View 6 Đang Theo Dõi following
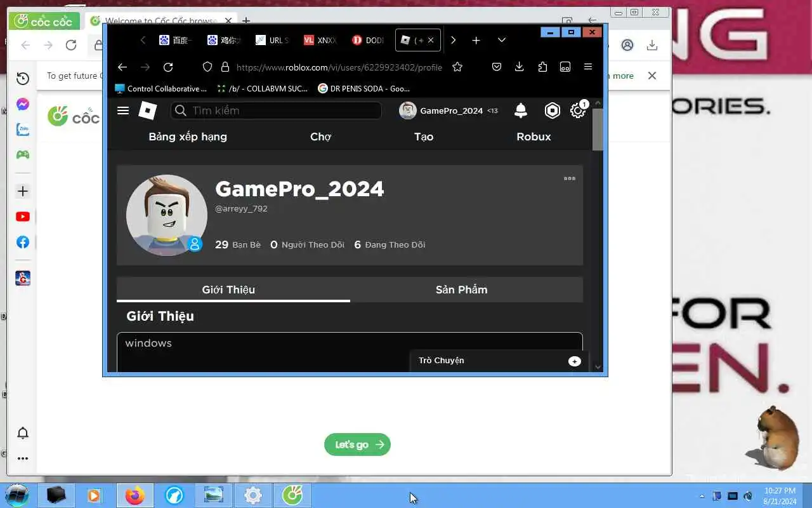 [390, 244]
